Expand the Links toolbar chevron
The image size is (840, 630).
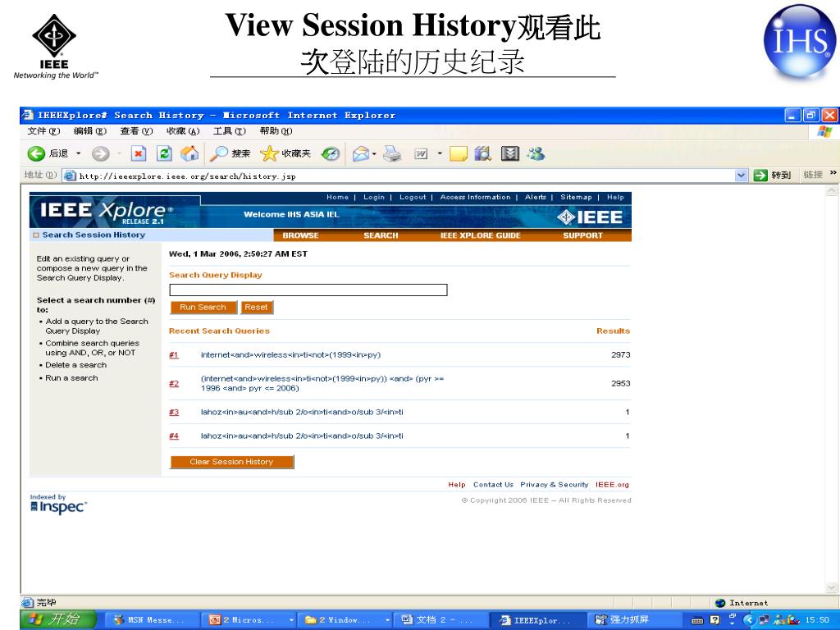(833, 174)
